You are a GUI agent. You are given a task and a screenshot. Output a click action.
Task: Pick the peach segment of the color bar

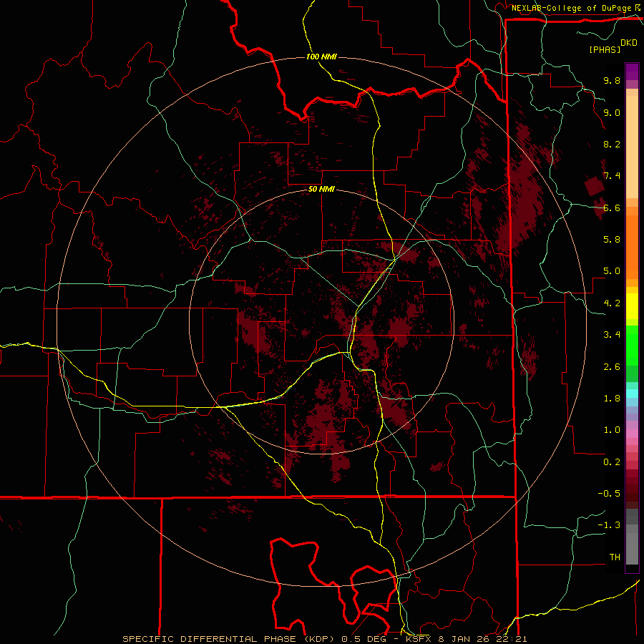(632, 144)
